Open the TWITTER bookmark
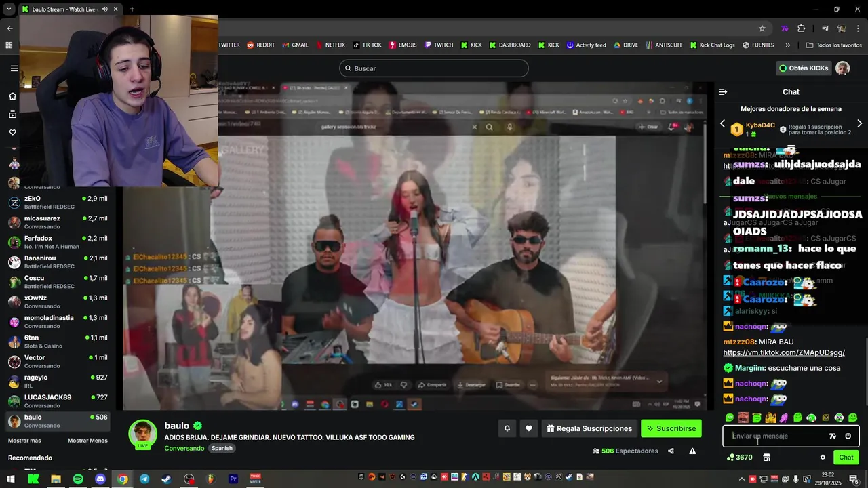The image size is (868, 488). [x=229, y=45]
